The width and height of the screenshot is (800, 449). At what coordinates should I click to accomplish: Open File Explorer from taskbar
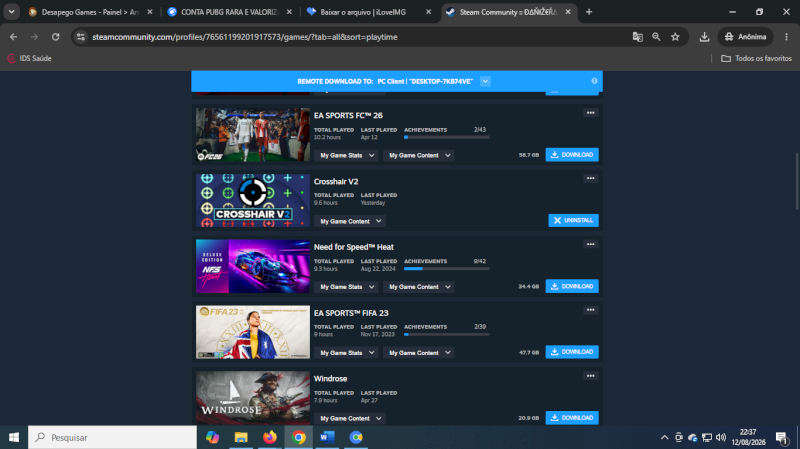click(241, 437)
